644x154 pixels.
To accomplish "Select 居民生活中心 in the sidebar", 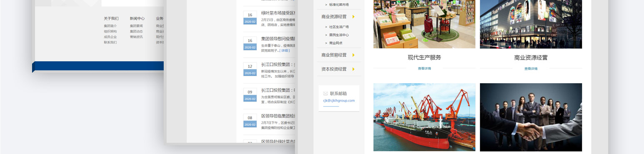I will [339, 35].
